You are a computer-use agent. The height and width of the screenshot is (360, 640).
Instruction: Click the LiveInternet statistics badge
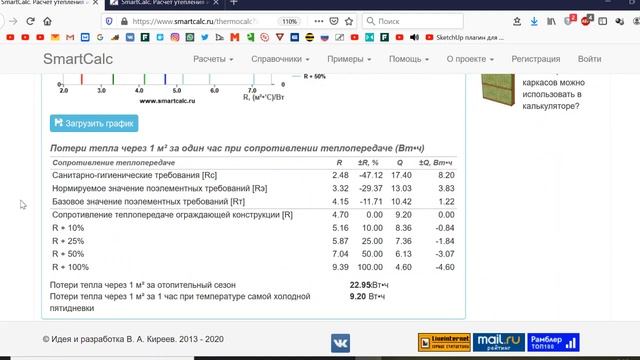(444, 342)
